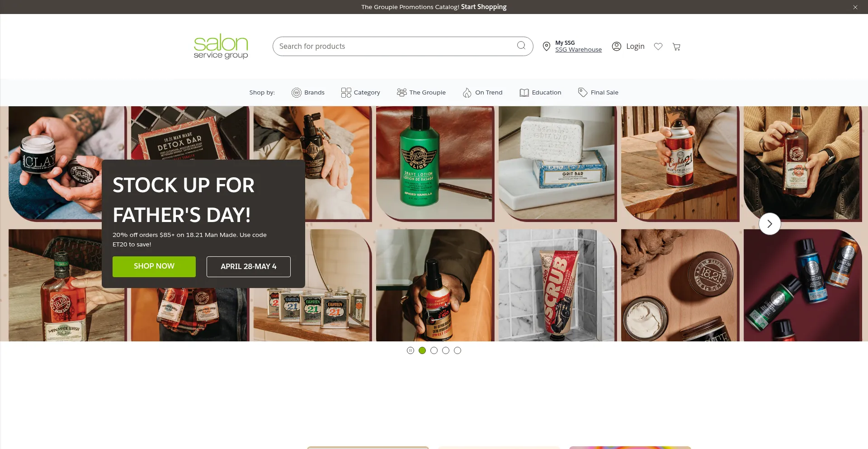Image resolution: width=868 pixels, height=449 pixels.
Task: Click the SSG Warehouse link
Action: click(x=578, y=50)
